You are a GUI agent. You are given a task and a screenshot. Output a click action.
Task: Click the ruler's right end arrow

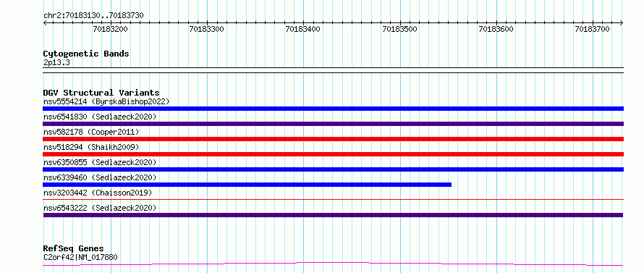tap(622, 22)
